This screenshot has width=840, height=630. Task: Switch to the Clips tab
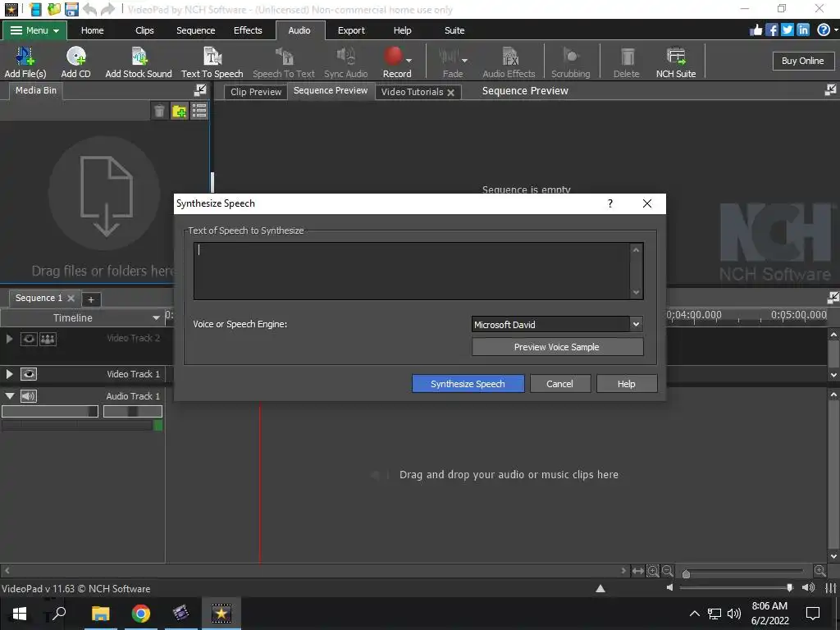(144, 30)
